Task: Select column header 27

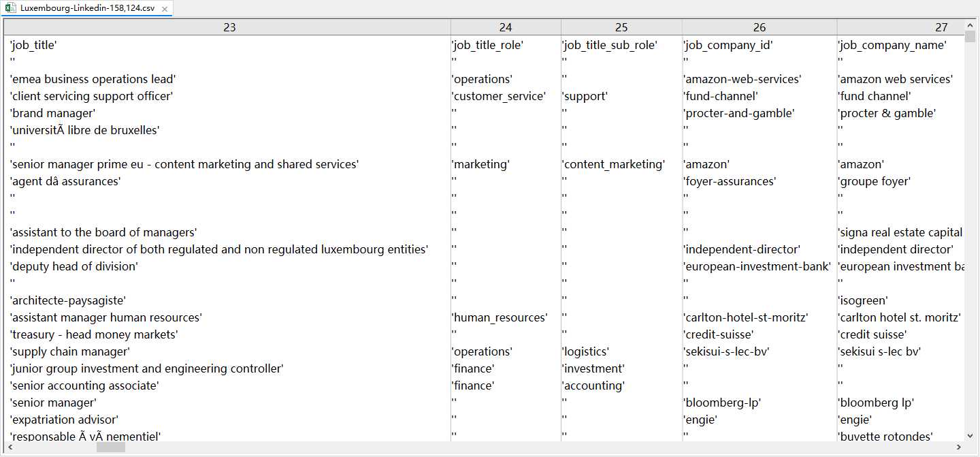Action: 901,27
